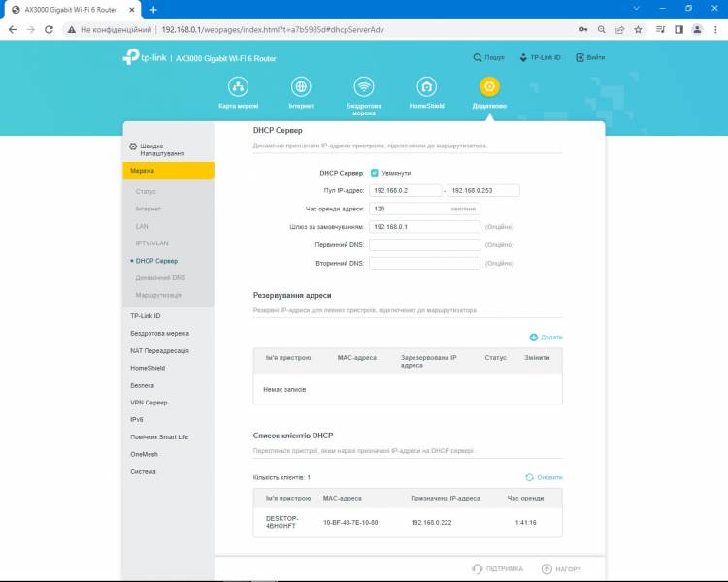Click the lease time value 1:41:16
Viewport: 728px width, 582px height.
[525, 523]
